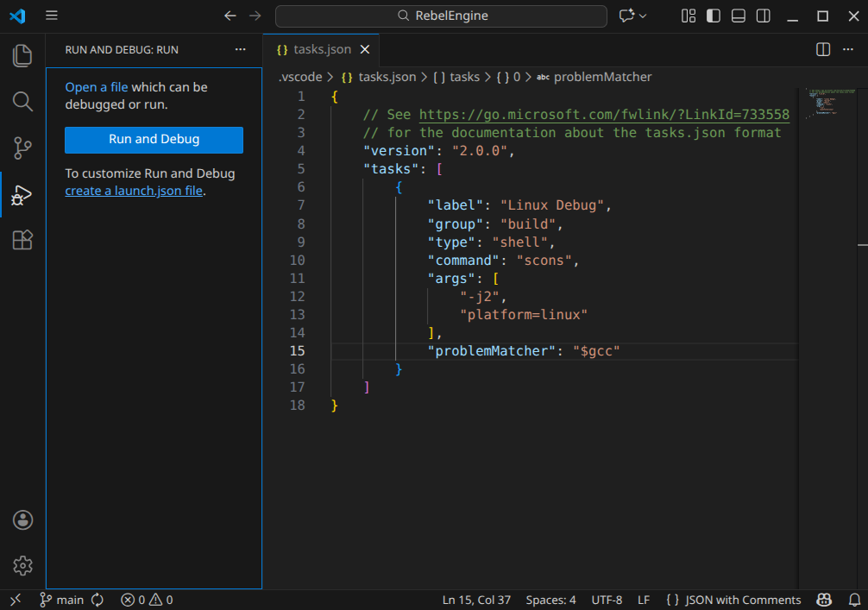868x610 pixels.
Task: Select problemMatcher in the breadcrumb
Action: click(x=594, y=77)
